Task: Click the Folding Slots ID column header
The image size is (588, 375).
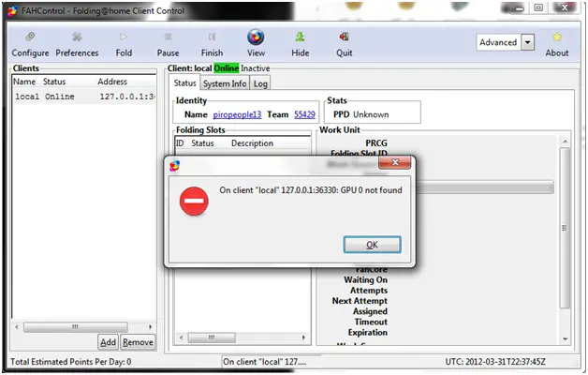Action: [180, 143]
